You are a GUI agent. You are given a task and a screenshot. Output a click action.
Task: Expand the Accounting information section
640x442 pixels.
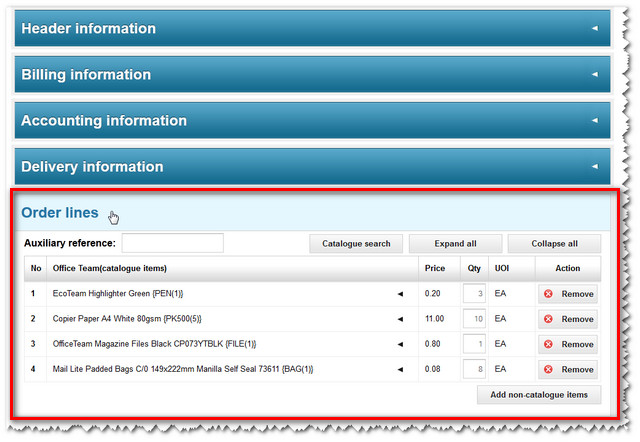310,121
